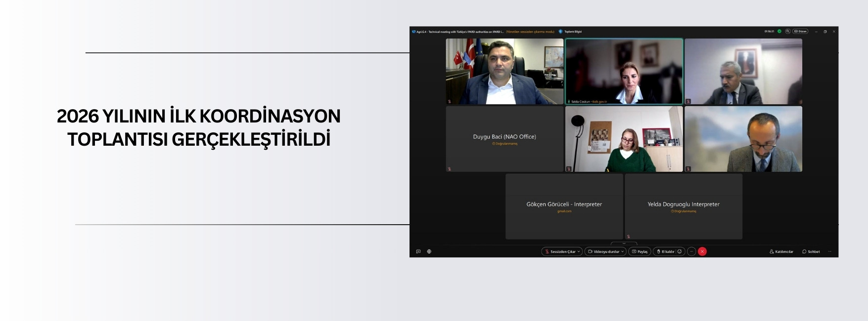Select Selda Coskun's video tile
The height and width of the screenshot is (321, 868).
click(624, 71)
